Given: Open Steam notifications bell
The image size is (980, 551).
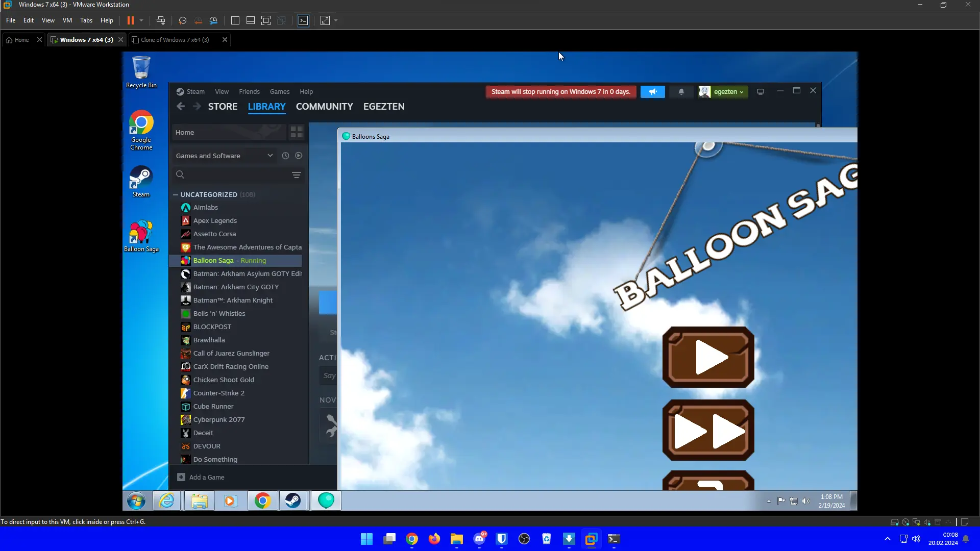Looking at the screenshot, I should tap(681, 92).
